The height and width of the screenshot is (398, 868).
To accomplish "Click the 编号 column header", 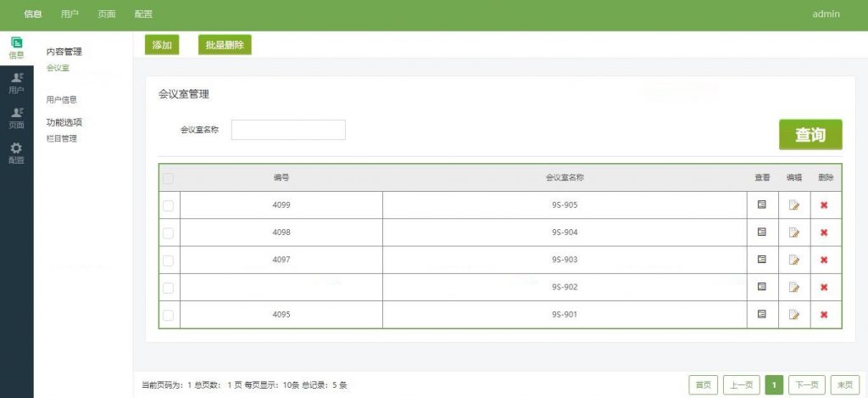I will (281, 178).
